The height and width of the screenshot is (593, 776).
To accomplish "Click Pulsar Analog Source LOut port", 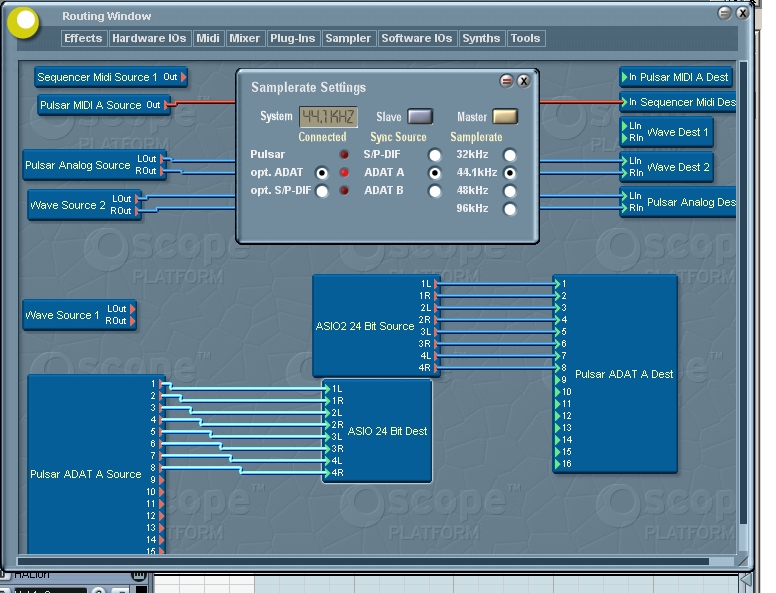I will click(x=162, y=159).
